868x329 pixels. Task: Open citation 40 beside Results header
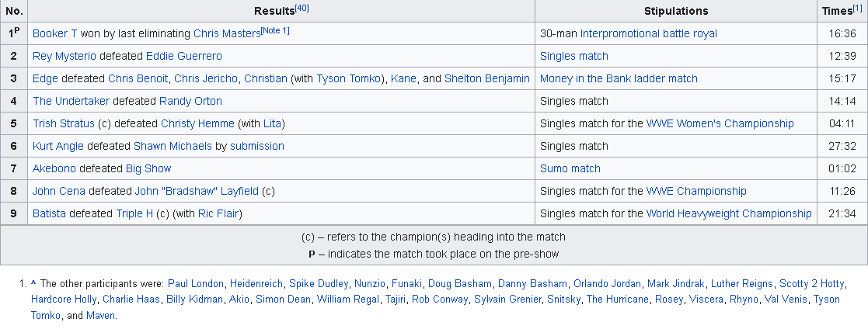click(x=302, y=9)
